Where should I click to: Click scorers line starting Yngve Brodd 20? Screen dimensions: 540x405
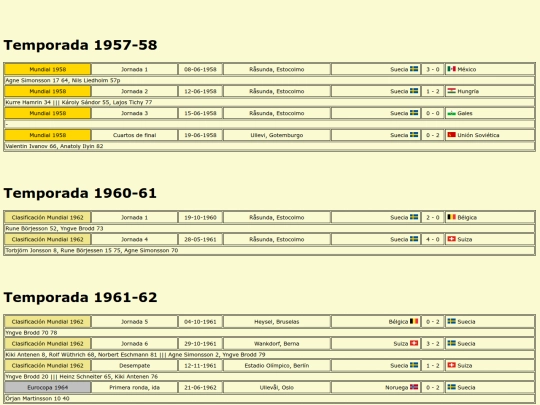(270, 376)
